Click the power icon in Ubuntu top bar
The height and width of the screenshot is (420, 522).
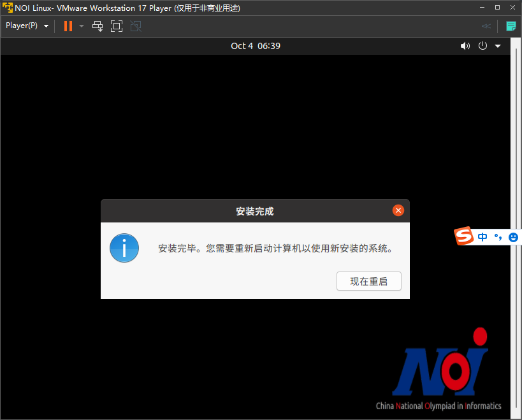482,46
